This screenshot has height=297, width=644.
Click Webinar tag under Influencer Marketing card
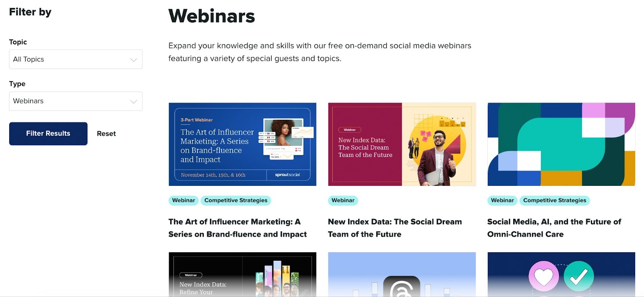tap(184, 200)
